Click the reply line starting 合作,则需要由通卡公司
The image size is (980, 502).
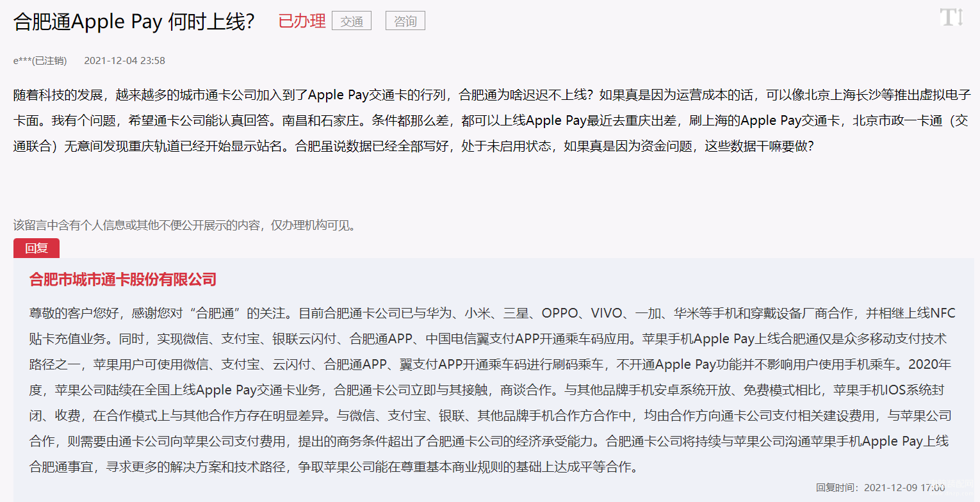click(x=489, y=441)
